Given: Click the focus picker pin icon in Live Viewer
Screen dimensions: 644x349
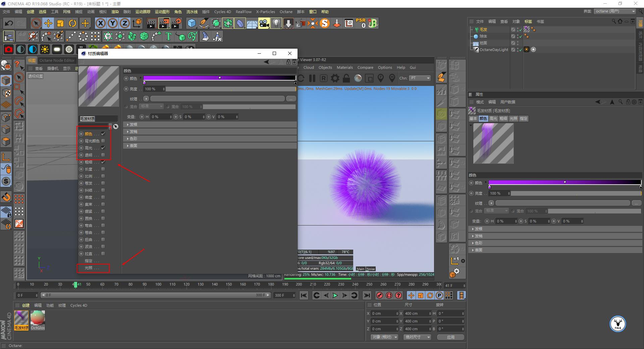Looking at the screenshot, I should tap(381, 78).
